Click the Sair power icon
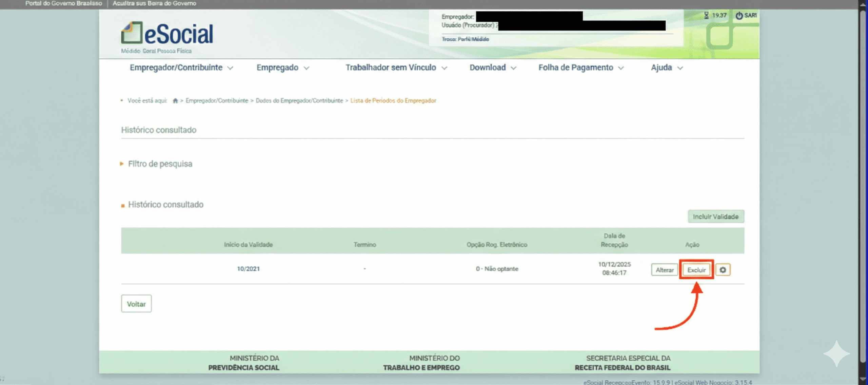 pos(739,16)
